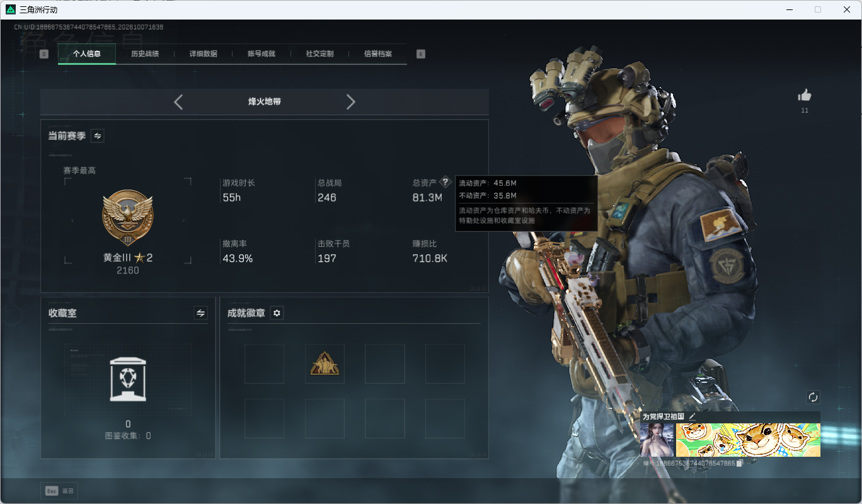Click the Esc 返回 back button
The image size is (862, 504).
[x=60, y=491]
